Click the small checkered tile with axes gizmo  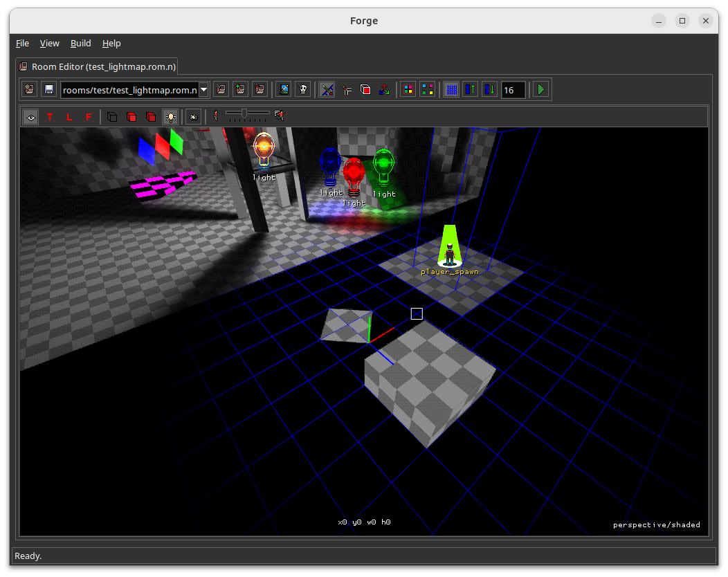(347, 325)
